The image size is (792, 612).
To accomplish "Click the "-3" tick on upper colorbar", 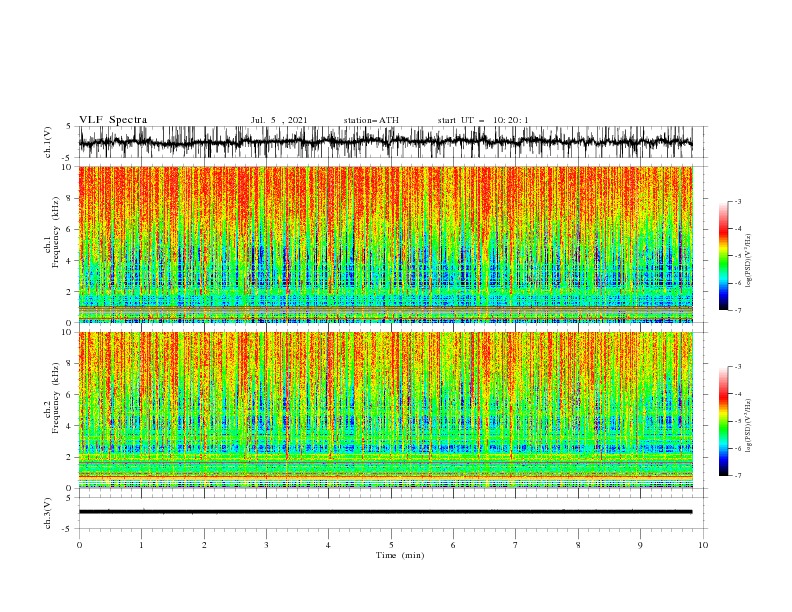I will coord(738,201).
